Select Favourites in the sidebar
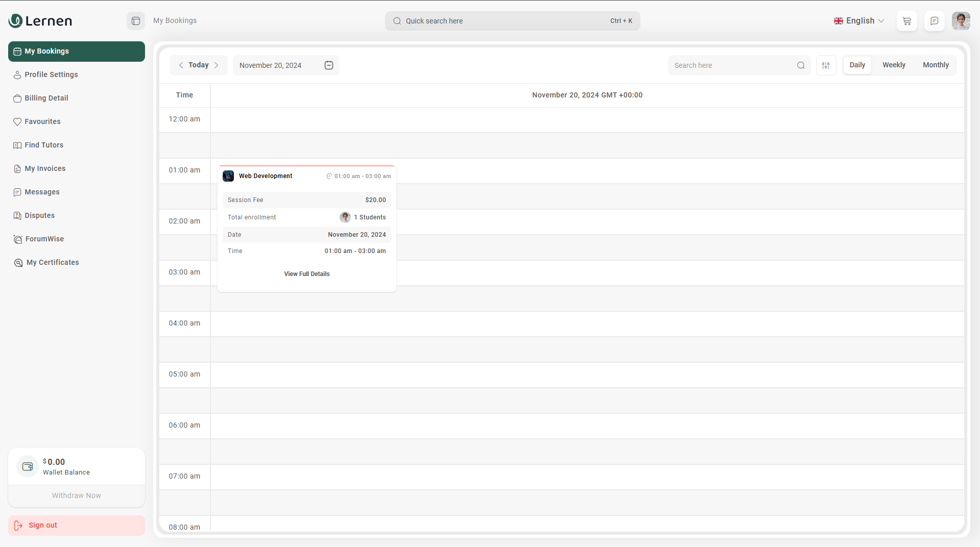980x547 pixels. pos(42,121)
